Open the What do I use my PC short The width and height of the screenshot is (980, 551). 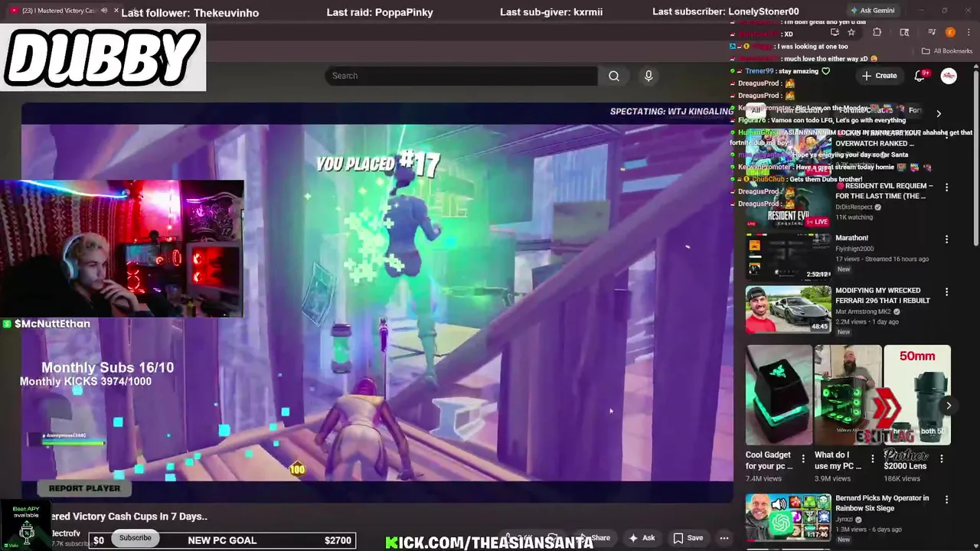coord(848,395)
